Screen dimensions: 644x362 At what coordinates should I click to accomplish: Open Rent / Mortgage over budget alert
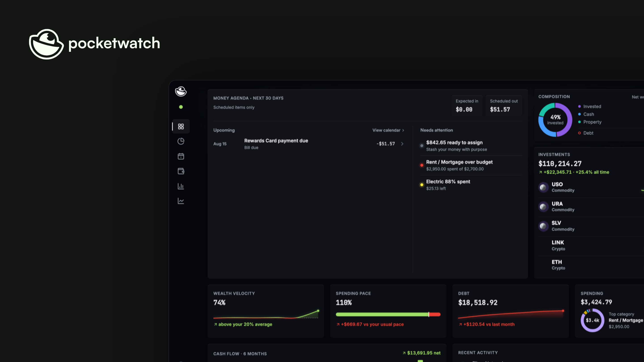(x=471, y=165)
